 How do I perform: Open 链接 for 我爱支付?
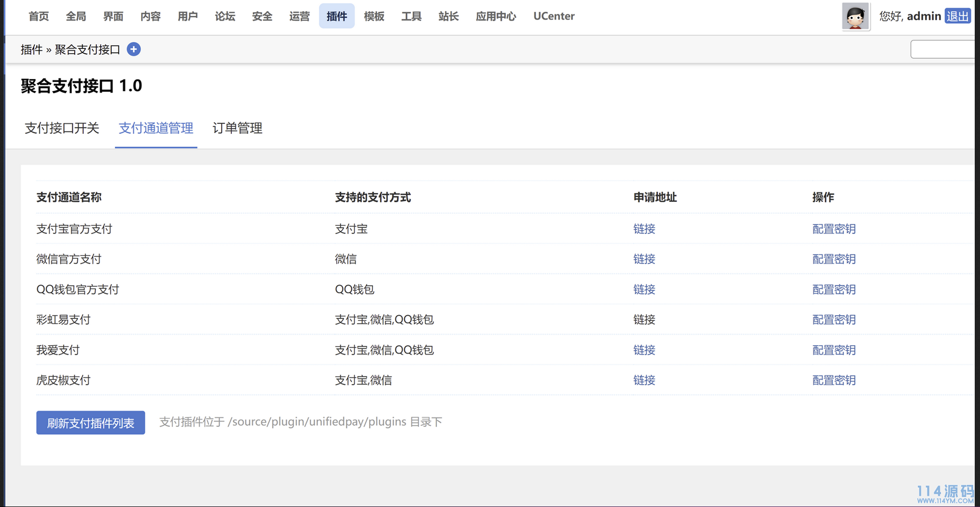pos(644,350)
